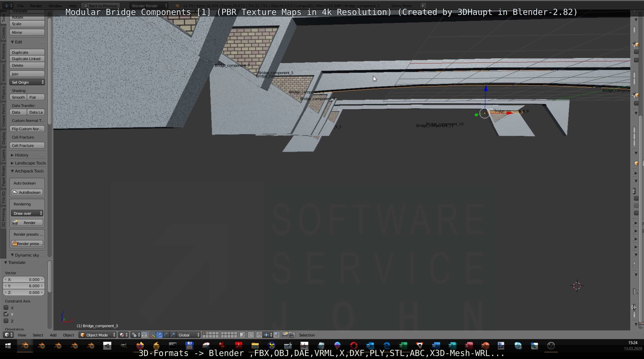Enable Z constraint axis checkbox
644x359 pixels.
6,321
